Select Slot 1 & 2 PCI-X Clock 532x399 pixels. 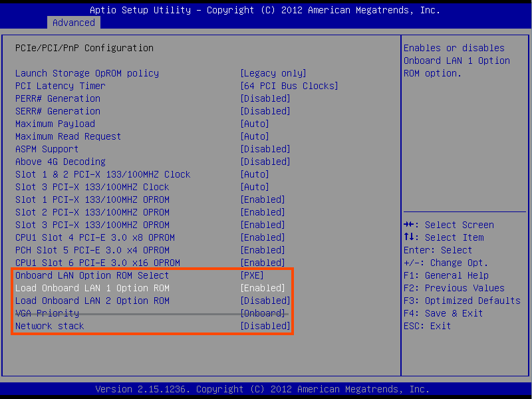click(x=102, y=174)
